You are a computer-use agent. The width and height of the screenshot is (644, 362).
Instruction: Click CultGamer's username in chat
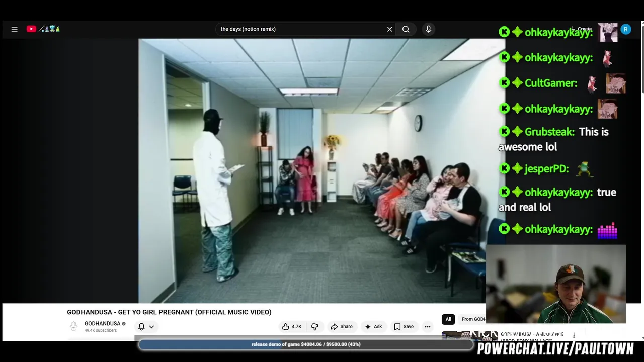pyautogui.click(x=551, y=83)
